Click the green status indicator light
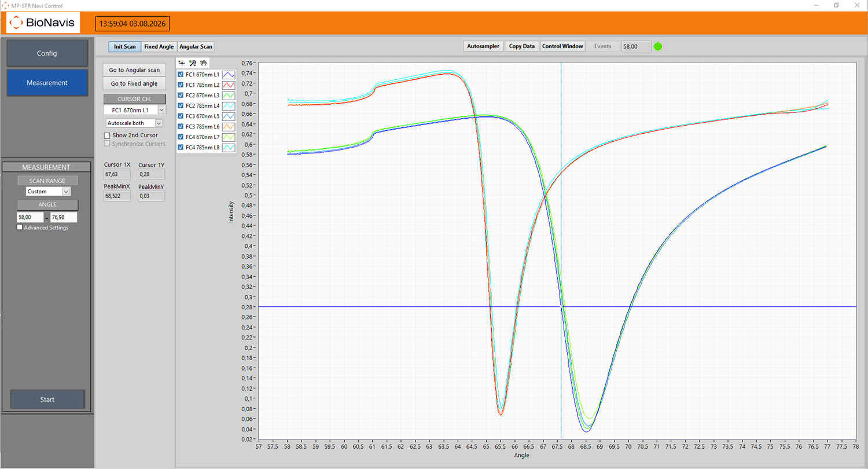Viewport: 868px width, 469px height. click(x=658, y=46)
